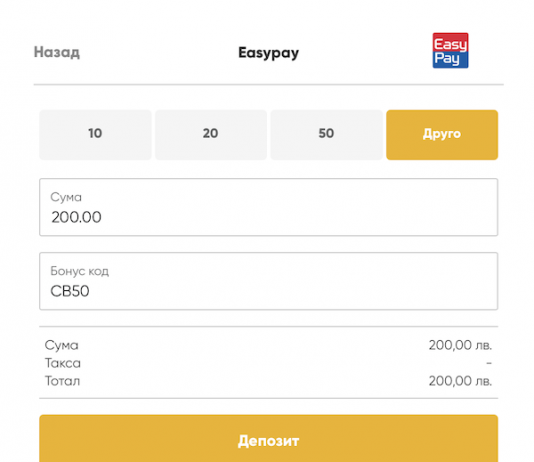Focus the Сума amount input field

click(x=268, y=207)
